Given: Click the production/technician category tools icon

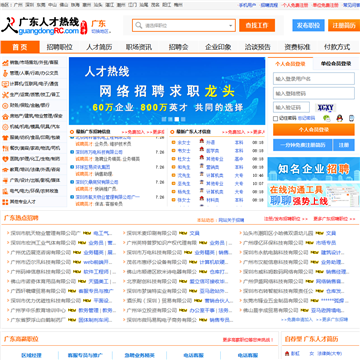Looking at the screenshot, I should pyautogui.click(x=5, y=95).
